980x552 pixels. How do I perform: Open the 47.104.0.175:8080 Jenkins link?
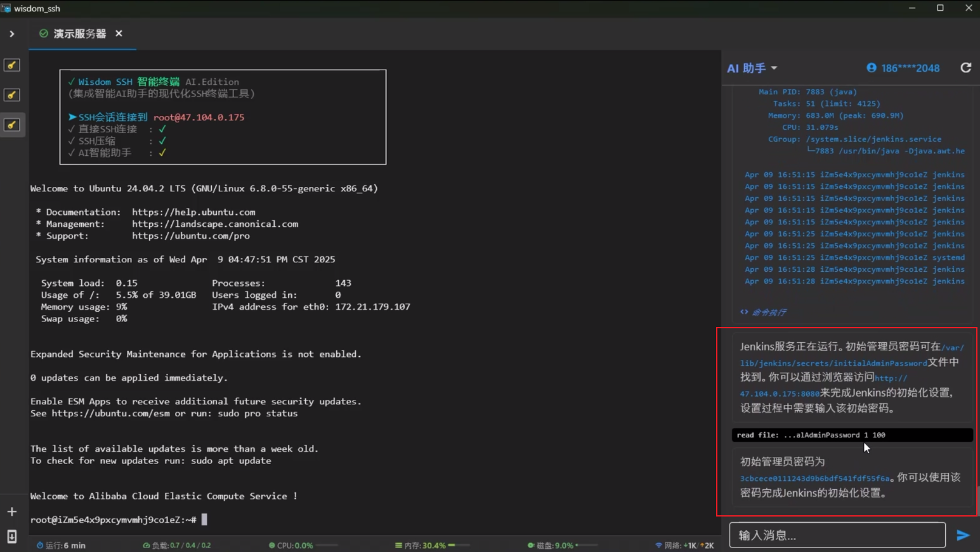click(780, 394)
